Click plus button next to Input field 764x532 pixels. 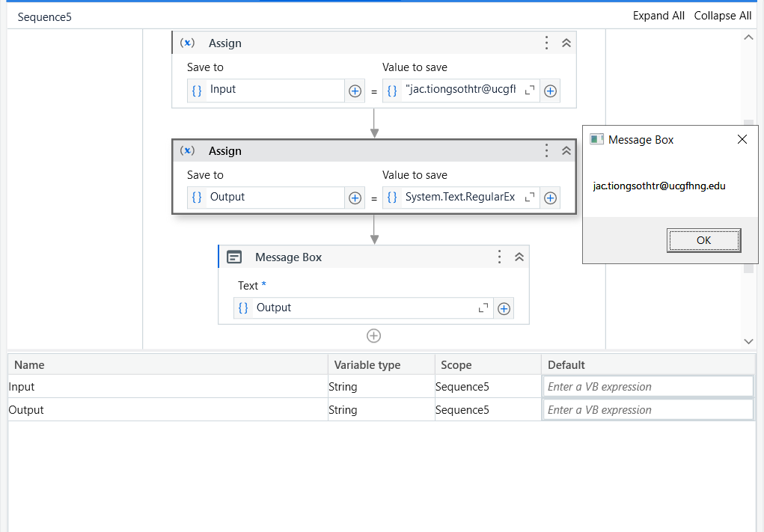(355, 91)
